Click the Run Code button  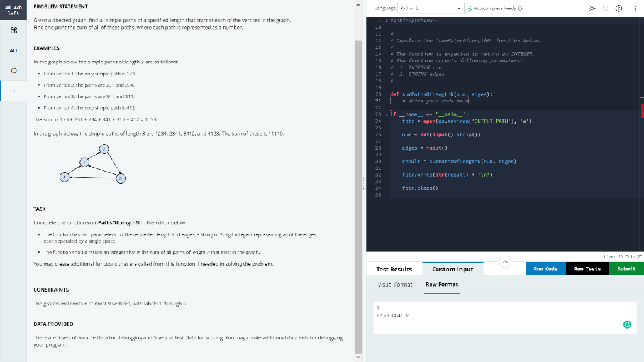pos(545,268)
